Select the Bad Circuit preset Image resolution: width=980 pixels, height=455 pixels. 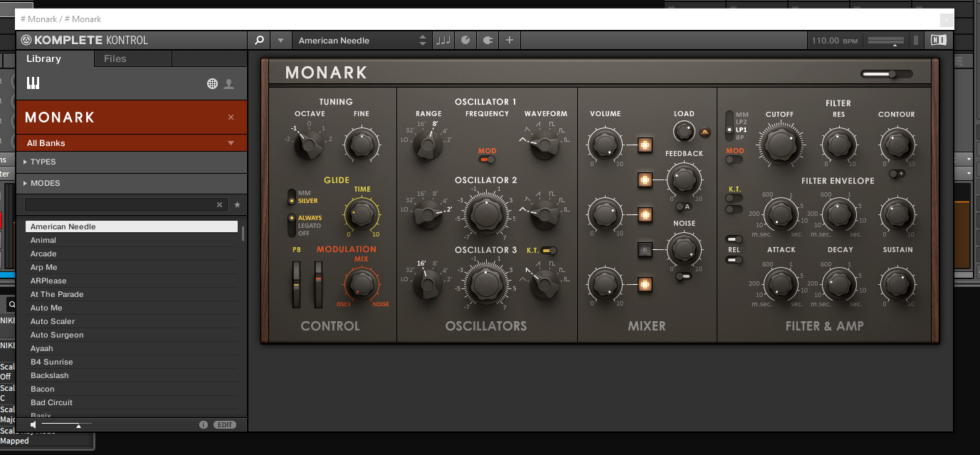[132, 402]
